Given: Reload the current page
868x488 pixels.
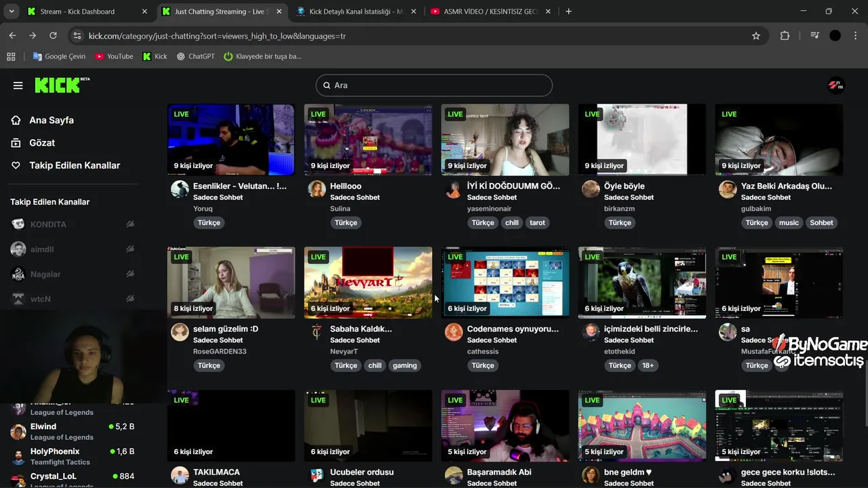Looking at the screenshot, I should click(53, 36).
